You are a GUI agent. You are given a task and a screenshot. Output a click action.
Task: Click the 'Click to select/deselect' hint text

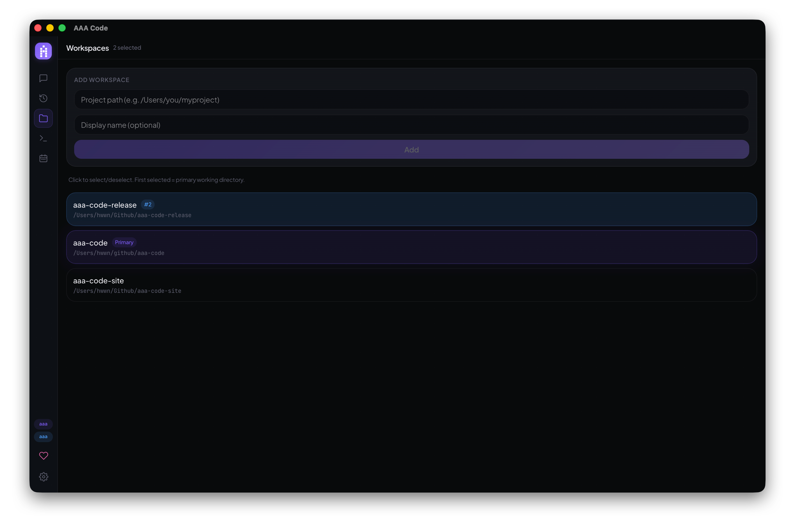click(x=156, y=180)
